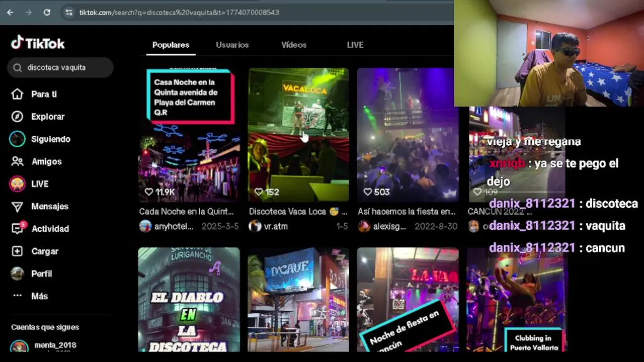This screenshot has height=362, width=644.
Task: Open Cargar upload plus icon
Action: pos(17,251)
